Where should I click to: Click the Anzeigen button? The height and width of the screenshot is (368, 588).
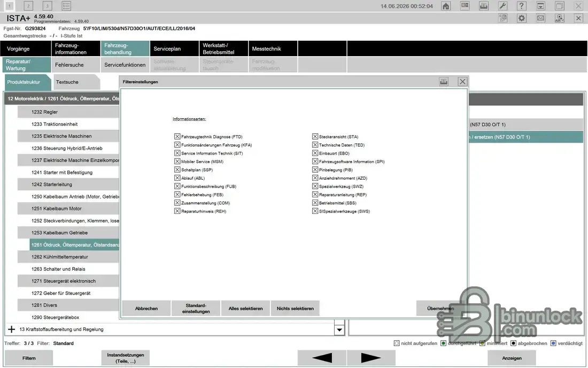(512, 358)
